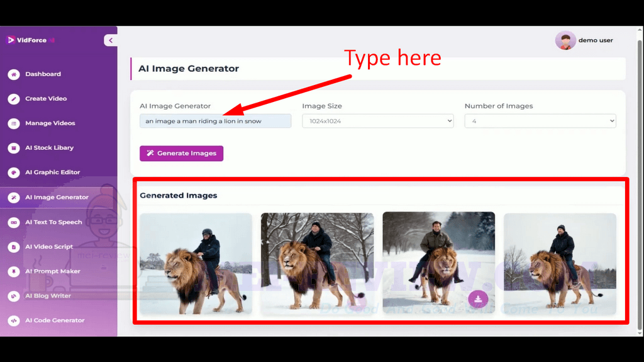Click the AI Graphic Editor palette icon
Image resolution: width=644 pixels, height=362 pixels.
click(14, 173)
